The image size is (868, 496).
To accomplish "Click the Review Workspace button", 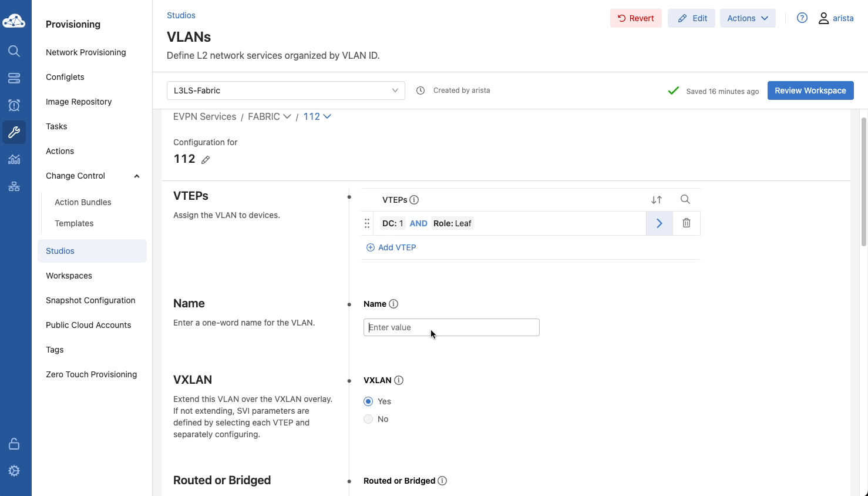I will (x=810, y=91).
